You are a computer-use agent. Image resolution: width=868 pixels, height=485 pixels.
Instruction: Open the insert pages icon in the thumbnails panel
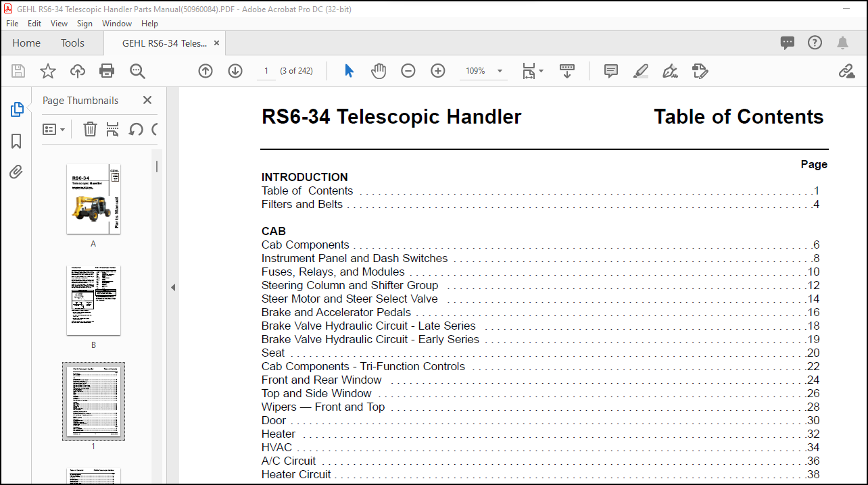pyautogui.click(x=113, y=129)
